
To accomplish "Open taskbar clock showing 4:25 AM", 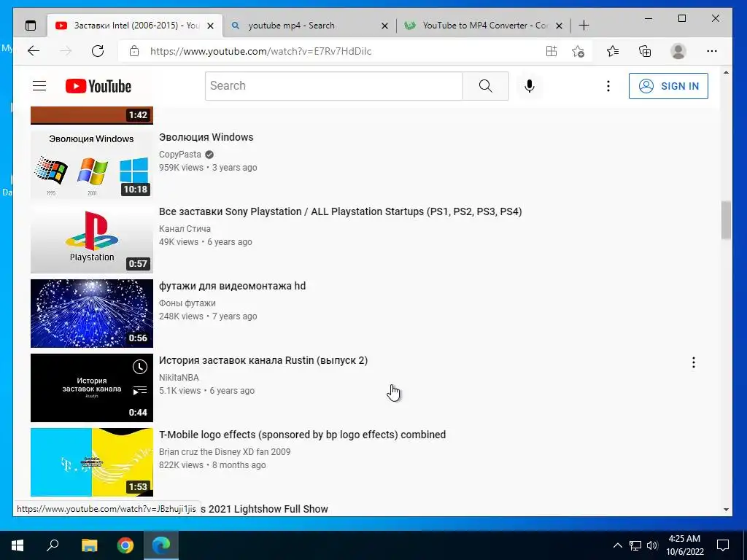I will pos(684,545).
